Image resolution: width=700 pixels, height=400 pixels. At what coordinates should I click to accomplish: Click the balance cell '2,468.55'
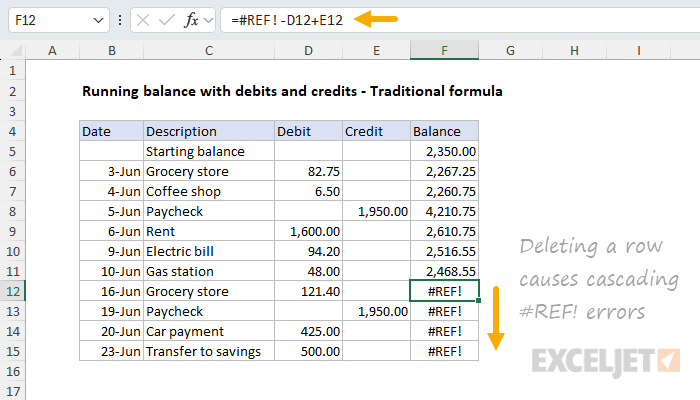(x=444, y=271)
